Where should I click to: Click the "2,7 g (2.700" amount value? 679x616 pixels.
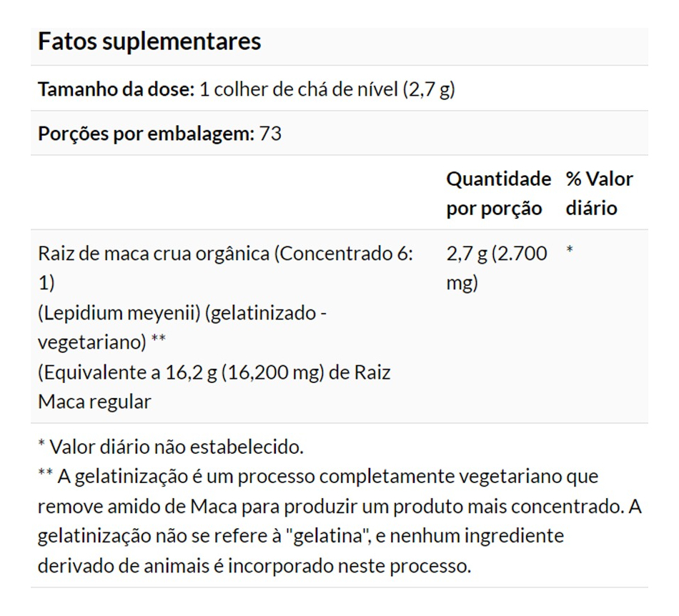(497, 254)
